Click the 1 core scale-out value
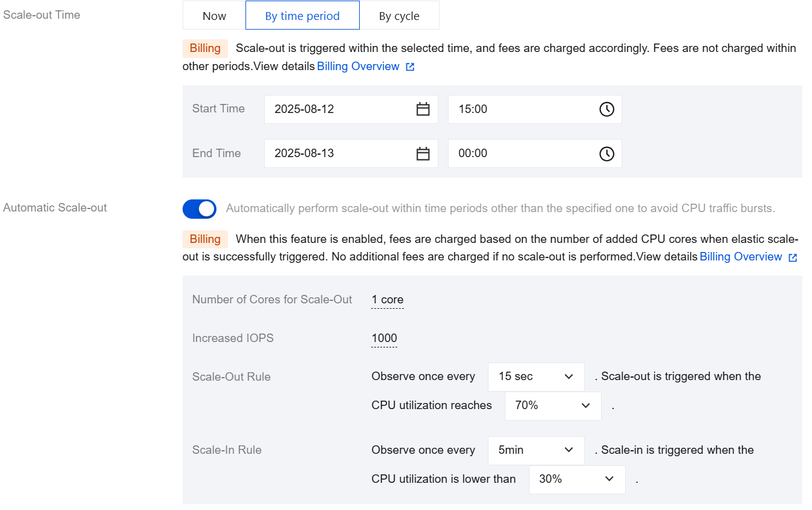812x510 pixels. [388, 300]
